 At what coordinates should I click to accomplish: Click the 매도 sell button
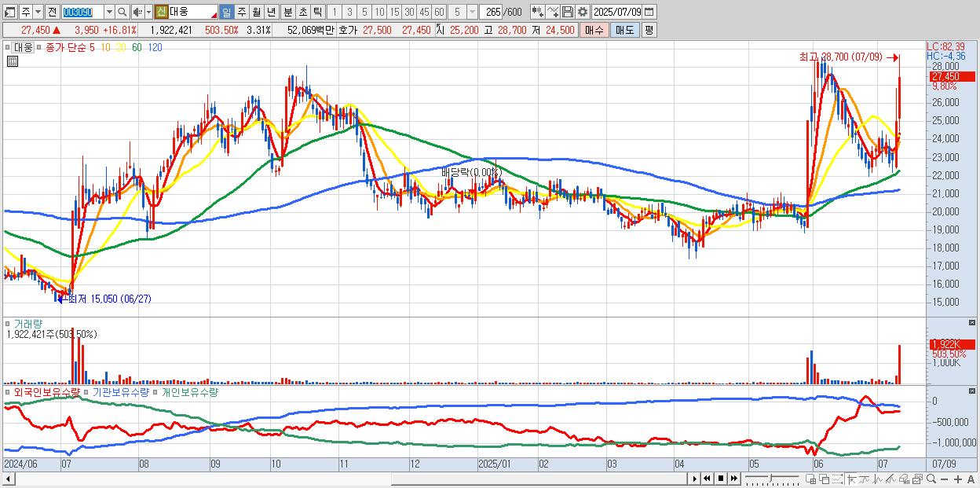coord(625,30)
